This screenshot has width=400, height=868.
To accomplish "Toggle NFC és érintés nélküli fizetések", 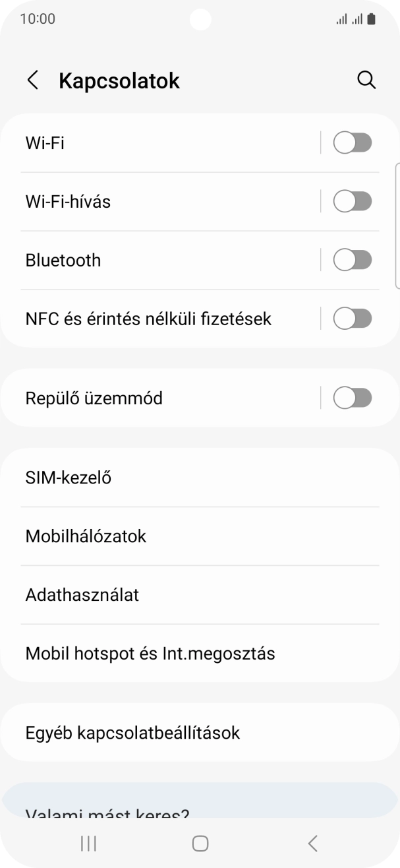I will (352, 319).
